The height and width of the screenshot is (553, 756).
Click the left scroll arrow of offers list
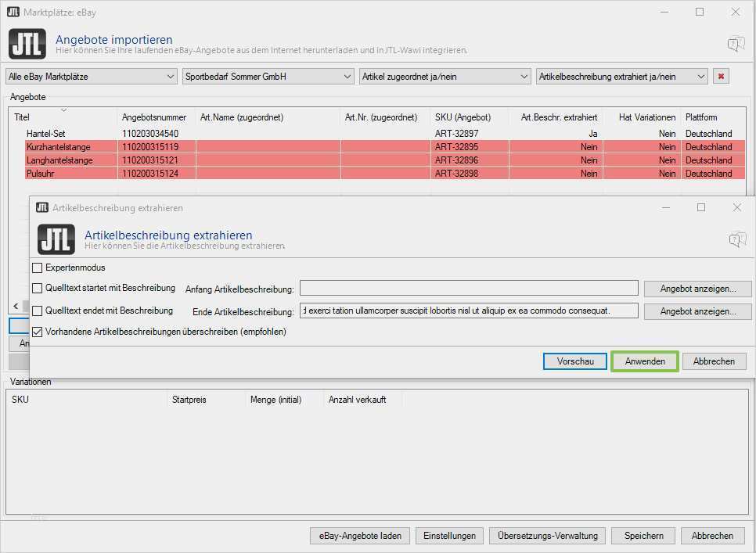coord(16,306)
